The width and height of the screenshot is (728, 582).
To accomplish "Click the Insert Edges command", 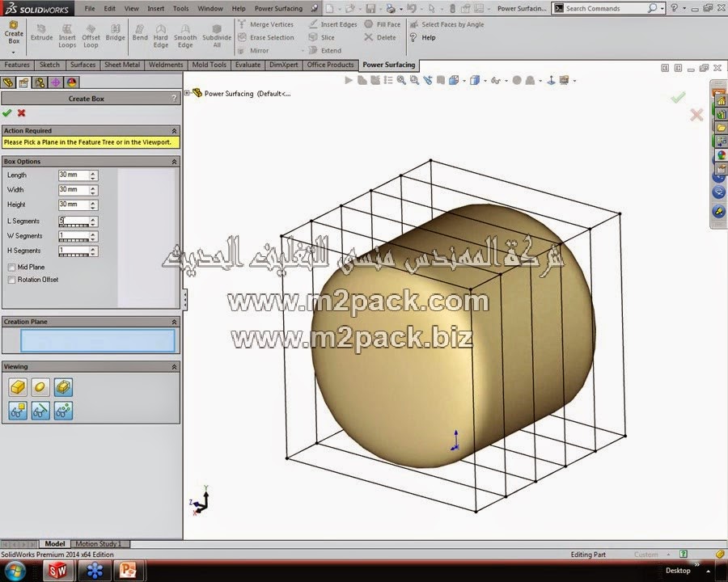I will click(x=333, y=24).
